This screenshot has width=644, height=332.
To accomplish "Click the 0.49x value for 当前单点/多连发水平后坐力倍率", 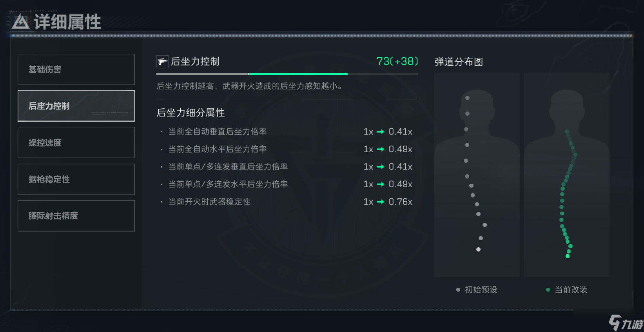I will tap(400, 184).
